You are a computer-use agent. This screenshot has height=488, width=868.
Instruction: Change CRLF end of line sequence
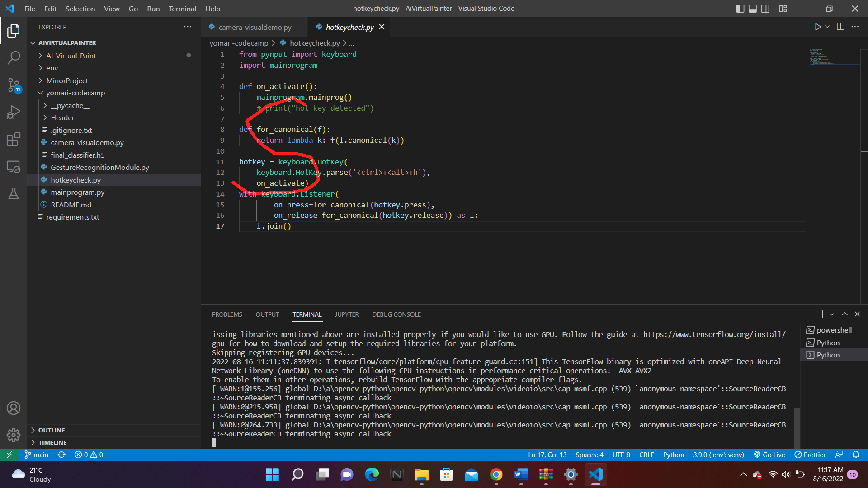[x=646, y=455]
